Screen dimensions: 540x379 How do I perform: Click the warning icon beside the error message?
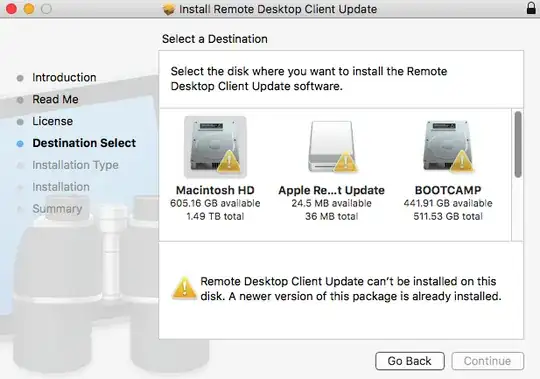[x=184, y=288]
